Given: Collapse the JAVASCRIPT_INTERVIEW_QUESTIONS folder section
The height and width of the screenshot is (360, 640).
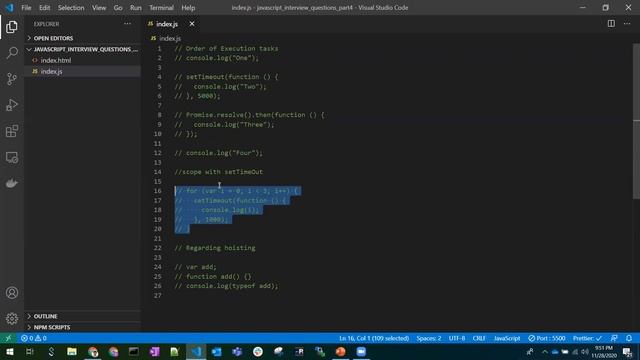Looking at the screenshot, I should pyautogui.click(x=82, y=49).
